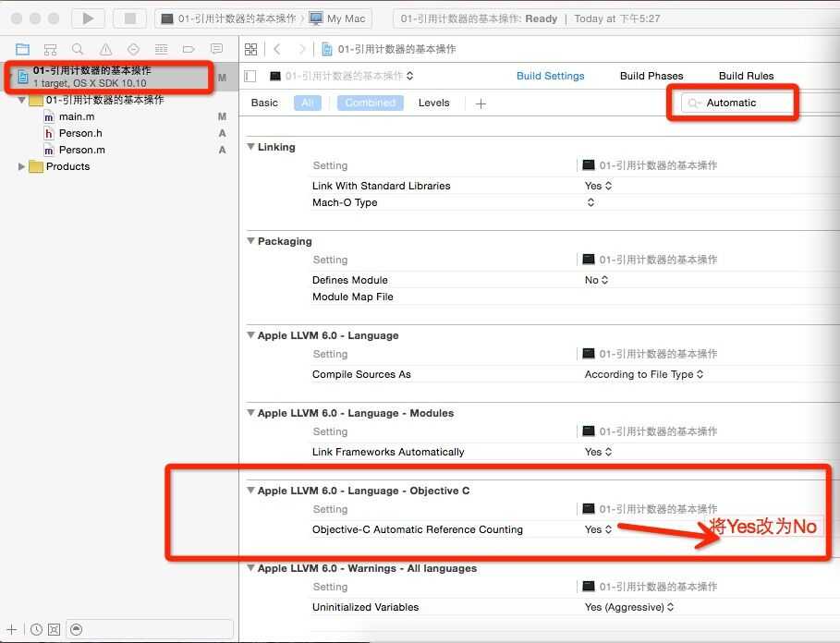Collapse the project group folder
840x643 pixels.
click(21, 100)
